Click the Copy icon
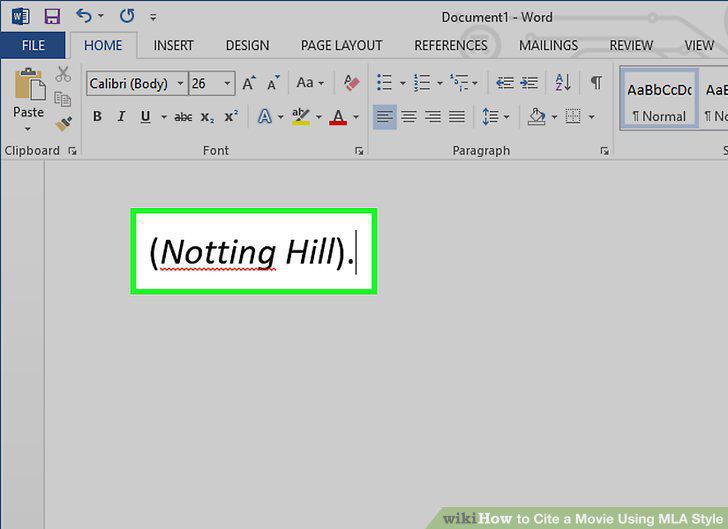728x529 pixels. [x=62, y=99]
